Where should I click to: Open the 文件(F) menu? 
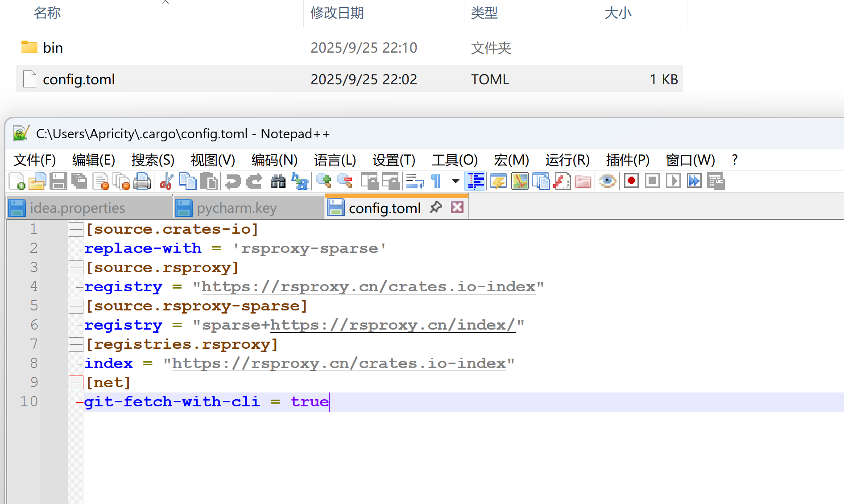35,160
